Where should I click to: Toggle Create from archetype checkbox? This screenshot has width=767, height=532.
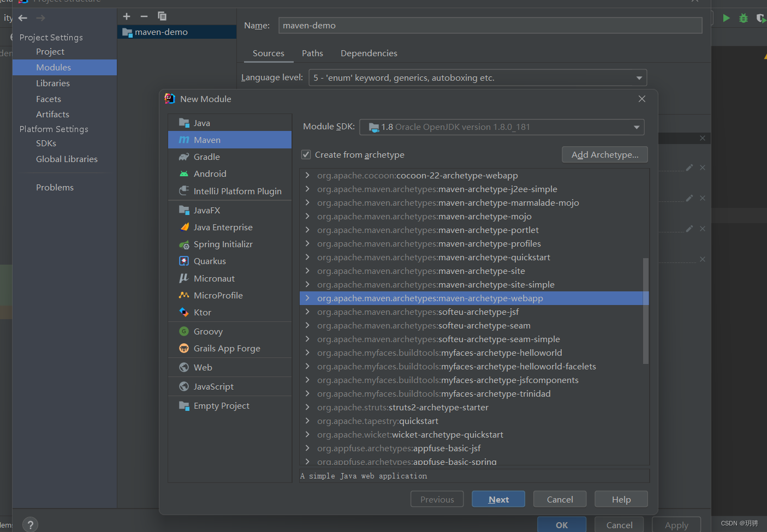[x=306, y=154]
